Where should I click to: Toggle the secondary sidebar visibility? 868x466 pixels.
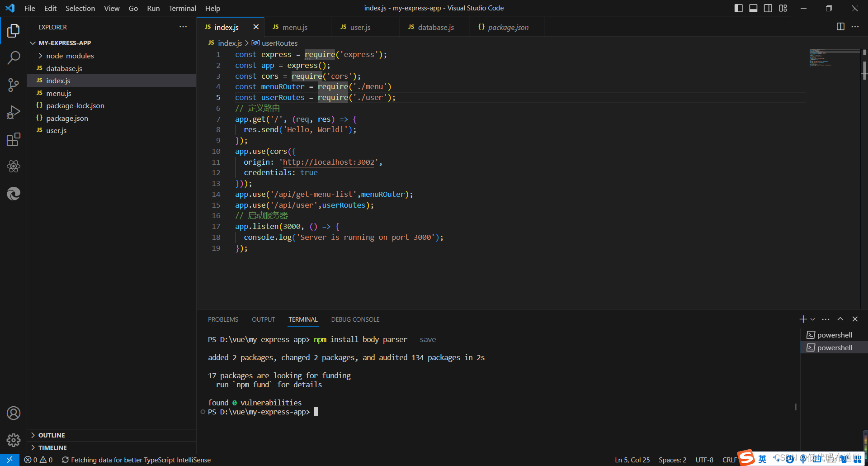[x=768, y=8]
